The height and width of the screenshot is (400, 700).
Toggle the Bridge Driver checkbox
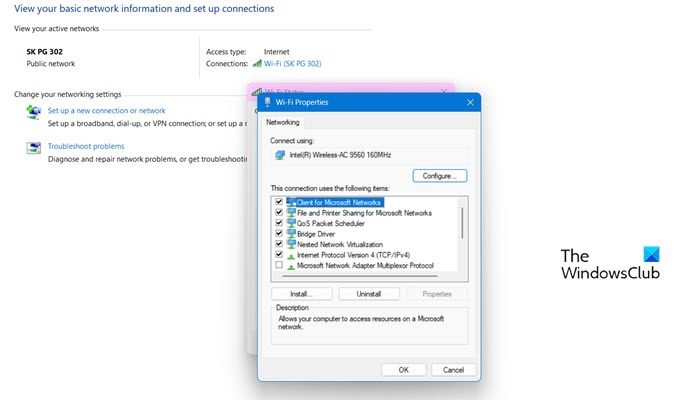click(279, 233)
